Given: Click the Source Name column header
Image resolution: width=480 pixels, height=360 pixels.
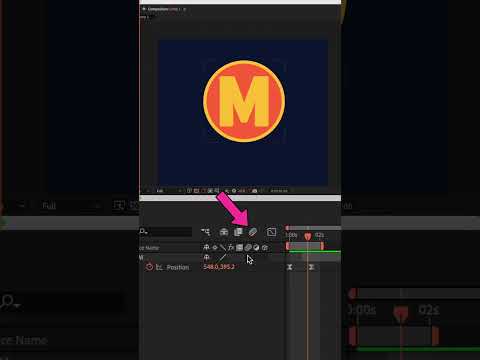Looking at the screenshot, I should tap(149, 248).
